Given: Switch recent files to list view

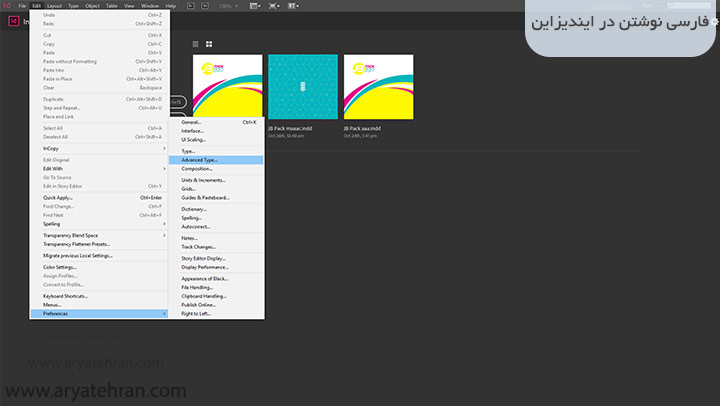Looking at the screenshot, I should point(196,44).
